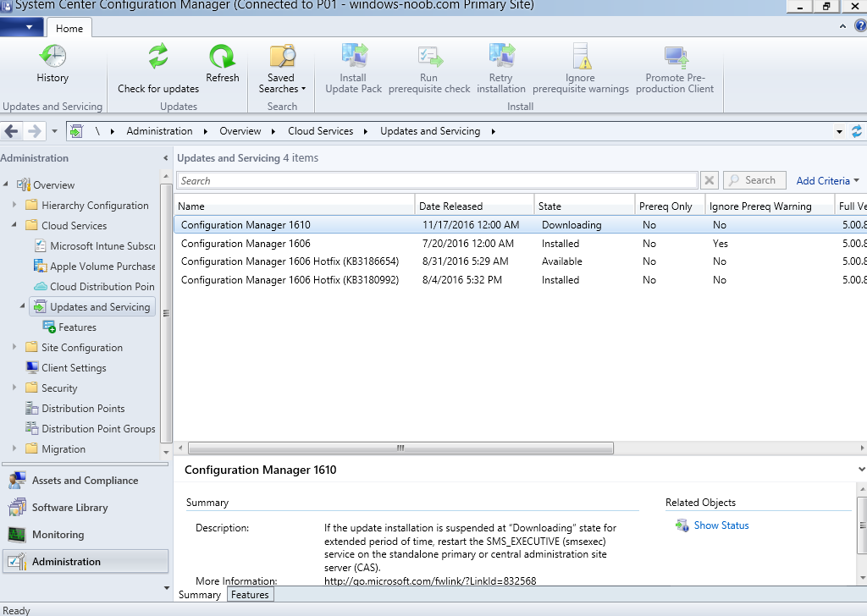Sort by State column header

[x=584, y=206]
